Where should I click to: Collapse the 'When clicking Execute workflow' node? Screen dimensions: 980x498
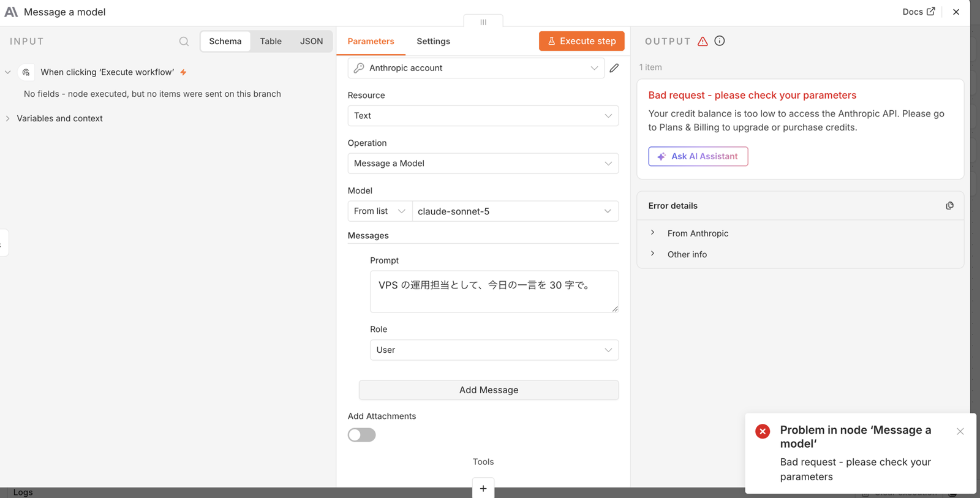[x=8, y=72]
